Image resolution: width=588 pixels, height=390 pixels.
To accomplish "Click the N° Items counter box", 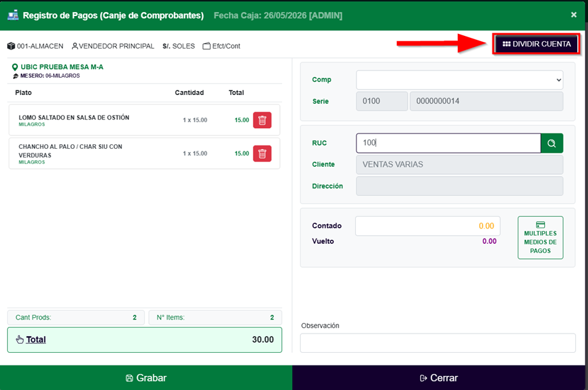I will point(215,318).
